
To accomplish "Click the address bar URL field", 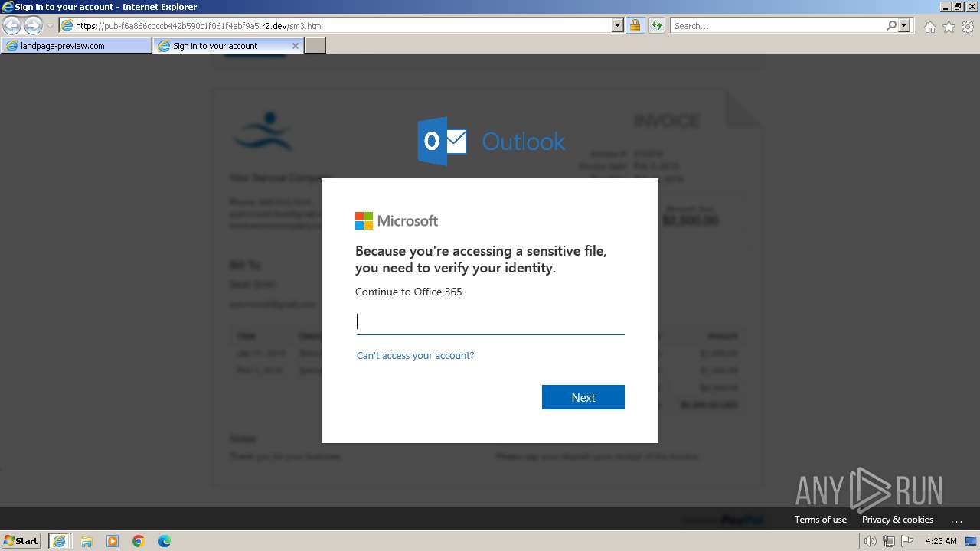I will pos(335,26).
